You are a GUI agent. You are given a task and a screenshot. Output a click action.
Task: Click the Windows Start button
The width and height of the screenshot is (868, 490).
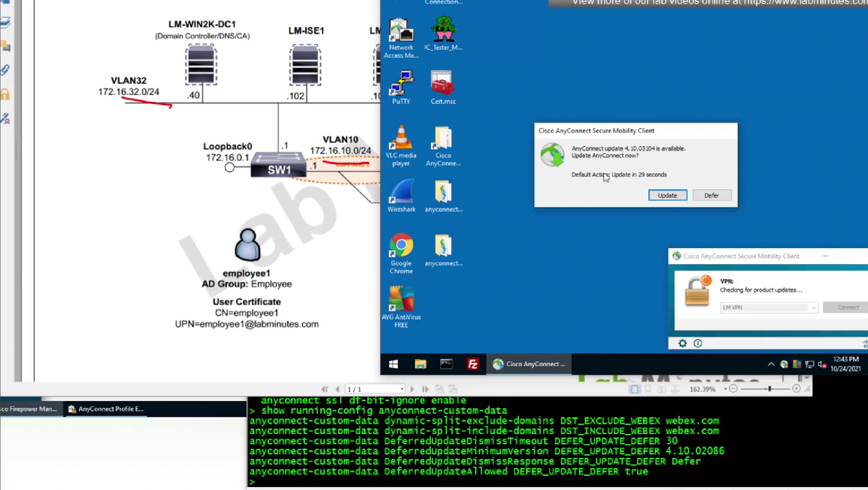click(393, 364)
